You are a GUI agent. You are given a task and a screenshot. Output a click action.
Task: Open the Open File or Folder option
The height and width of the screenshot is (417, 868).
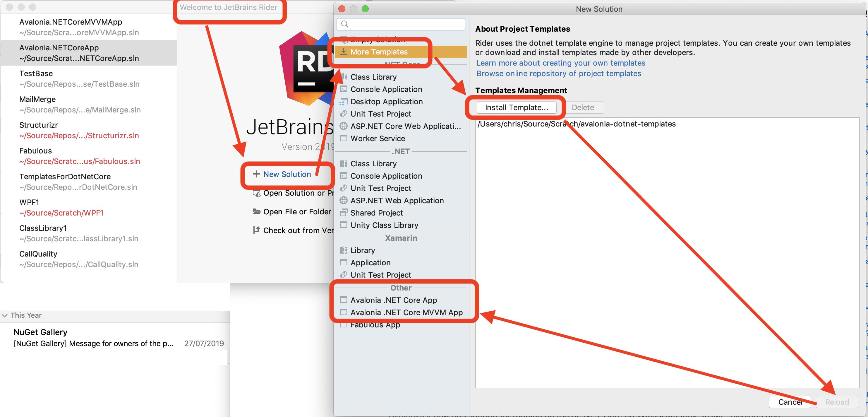tap(296, 211)
